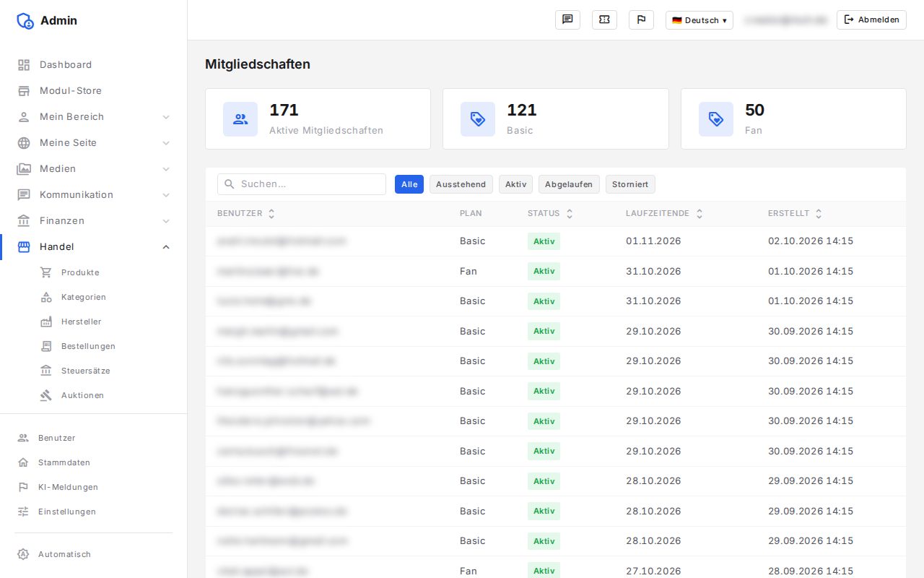The width and height of the screenshot is (924, 578).
Task: Click the Fan plan count card
Action: click(x=793, y=119)
